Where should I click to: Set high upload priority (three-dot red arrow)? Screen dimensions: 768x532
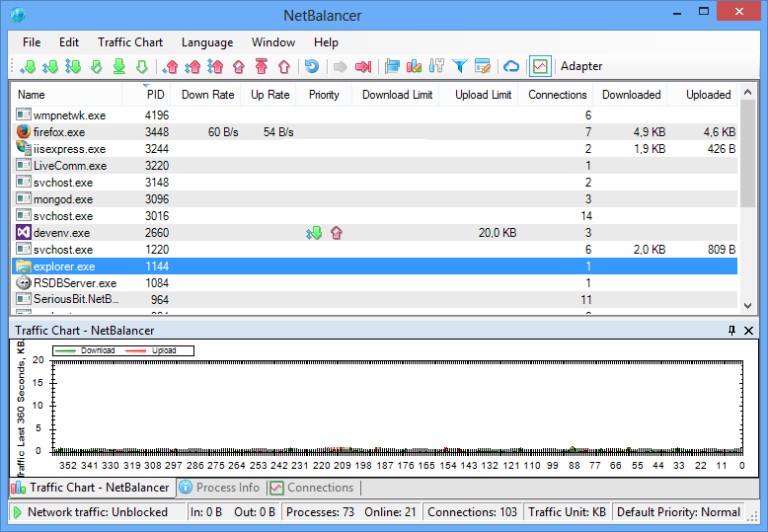(x=215, y=66)
